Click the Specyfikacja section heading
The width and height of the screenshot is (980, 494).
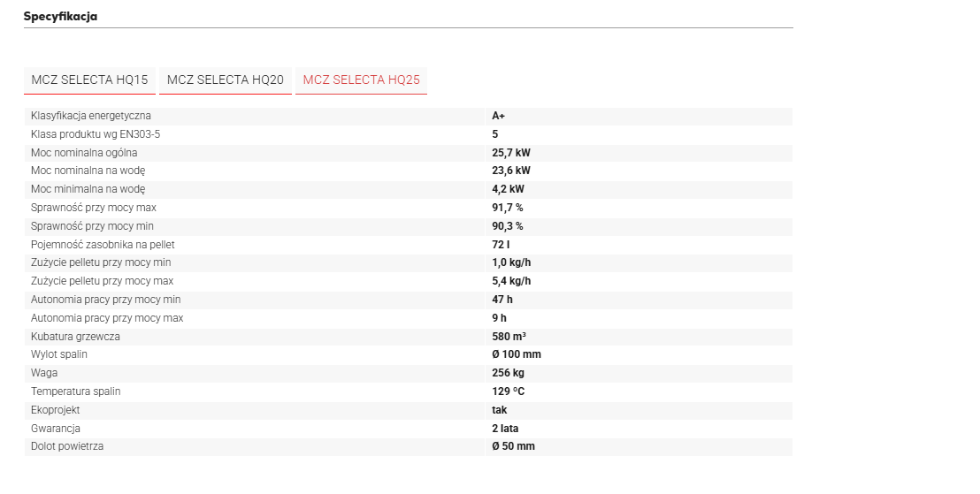[60, 17]
